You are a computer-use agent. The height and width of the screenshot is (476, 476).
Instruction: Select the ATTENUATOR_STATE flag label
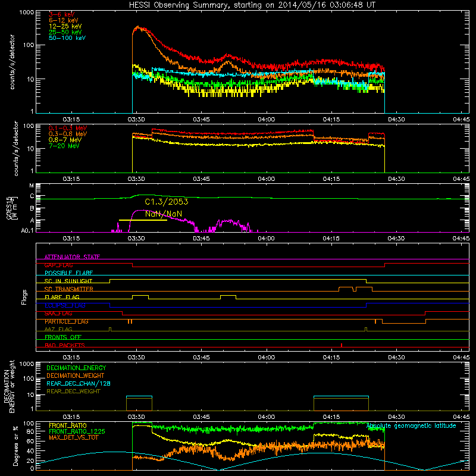point(72,257)
